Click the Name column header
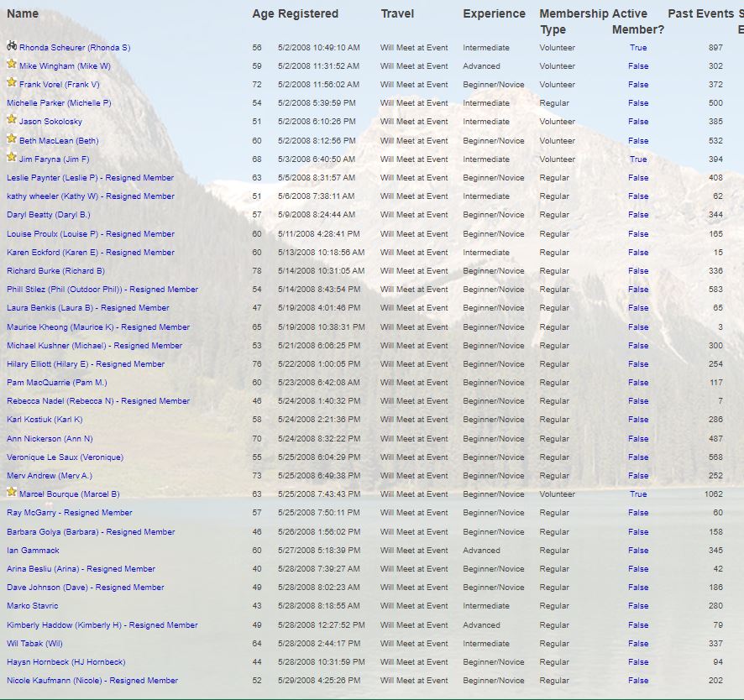Image resolution: width=744 pixels, height=700 pixels. point(23,13)
